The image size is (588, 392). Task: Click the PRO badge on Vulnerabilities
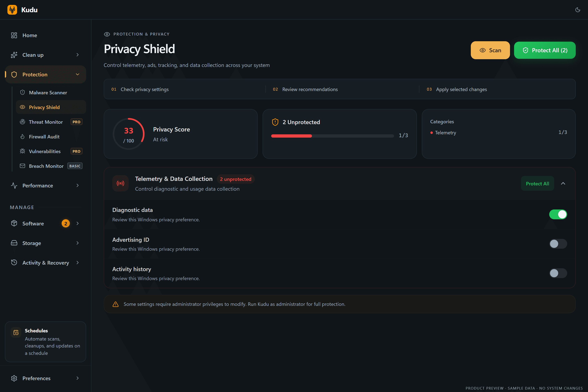(x=77, y=151)
